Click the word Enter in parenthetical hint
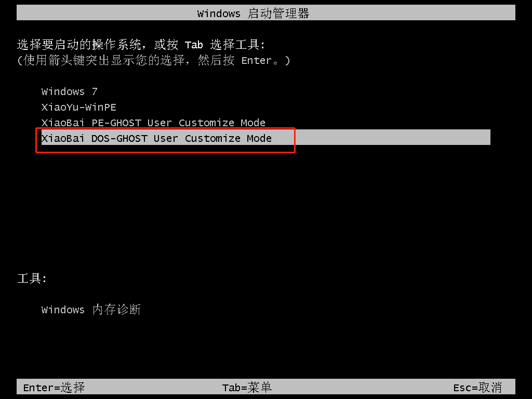532x399 pixels. coord(257,61)
